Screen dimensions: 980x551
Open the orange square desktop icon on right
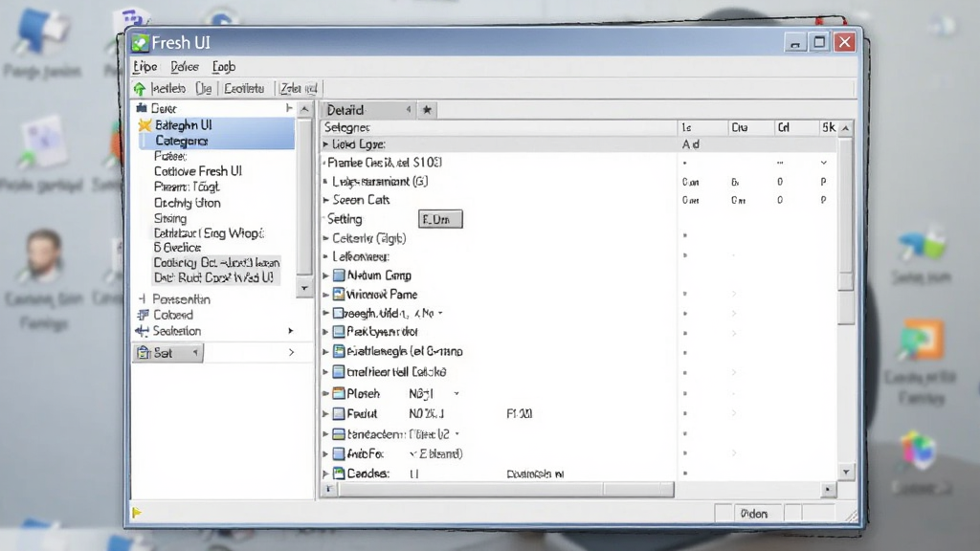point(922,342)
